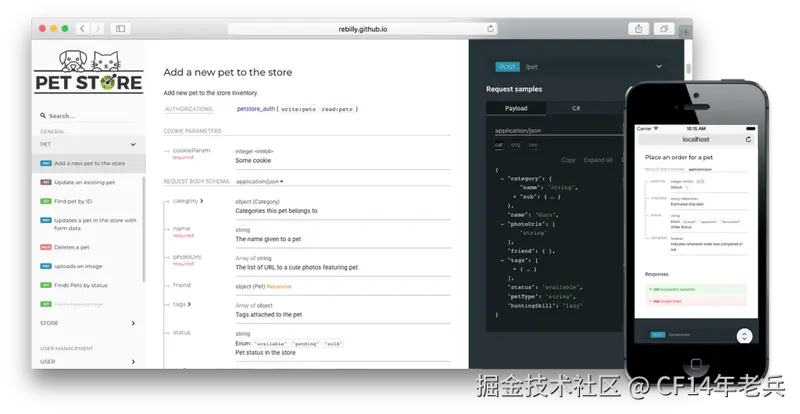Screen dimensions: 800x414
Task: Click 'Place an order for a pet' heading on the phone
Action: [679, 157]
